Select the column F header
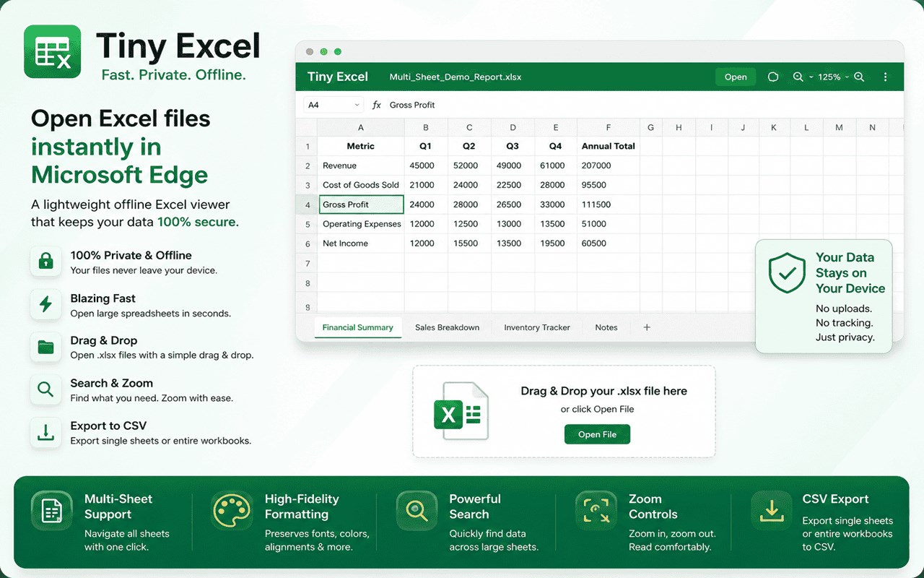 609,127
